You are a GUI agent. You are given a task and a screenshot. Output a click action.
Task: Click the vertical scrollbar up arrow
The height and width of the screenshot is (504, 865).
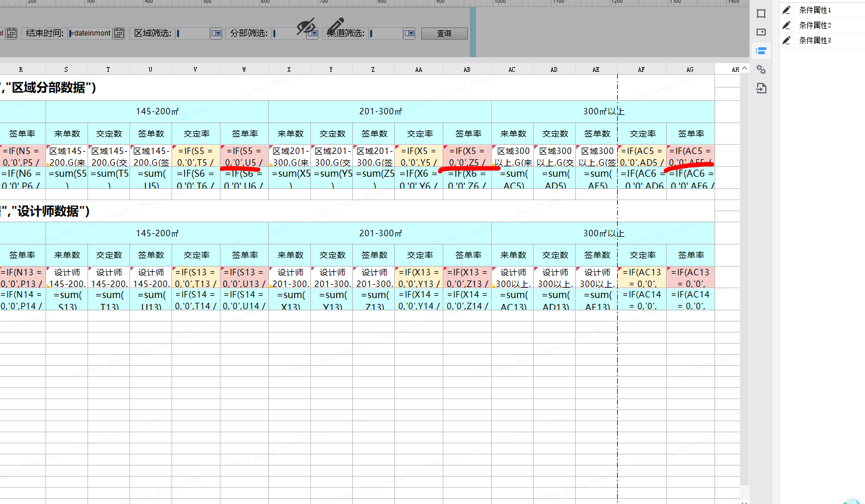point(744,69)
